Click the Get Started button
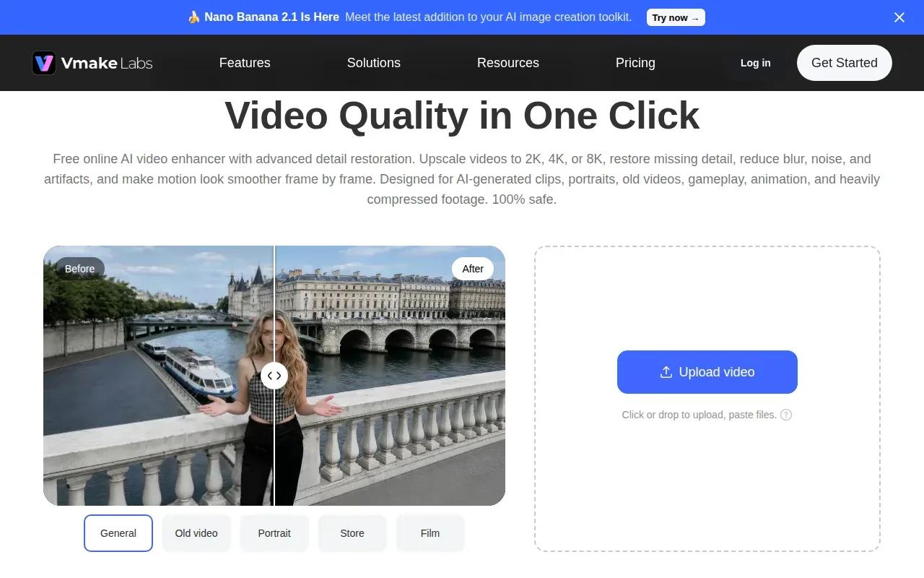This screenshot has height=578, width=924. (x=845, y=63)
